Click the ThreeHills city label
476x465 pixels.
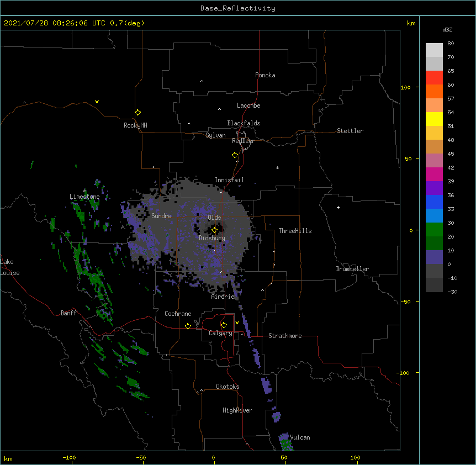tap(295, 231)
